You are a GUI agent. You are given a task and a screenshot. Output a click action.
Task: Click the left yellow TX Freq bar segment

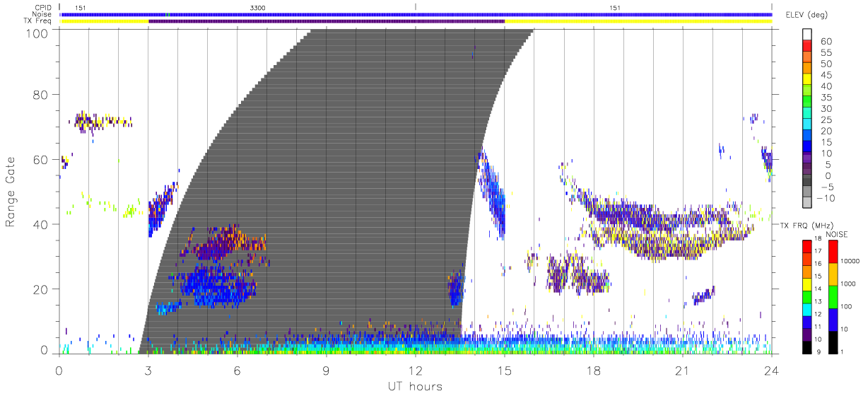pyautogui.click(x=105, y=21)
